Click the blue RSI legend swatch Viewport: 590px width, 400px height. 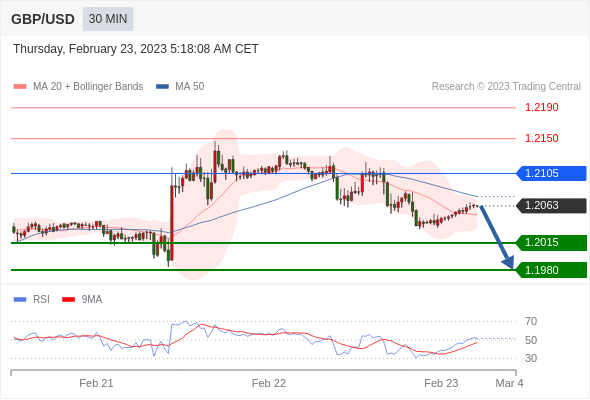click(20, 300)
